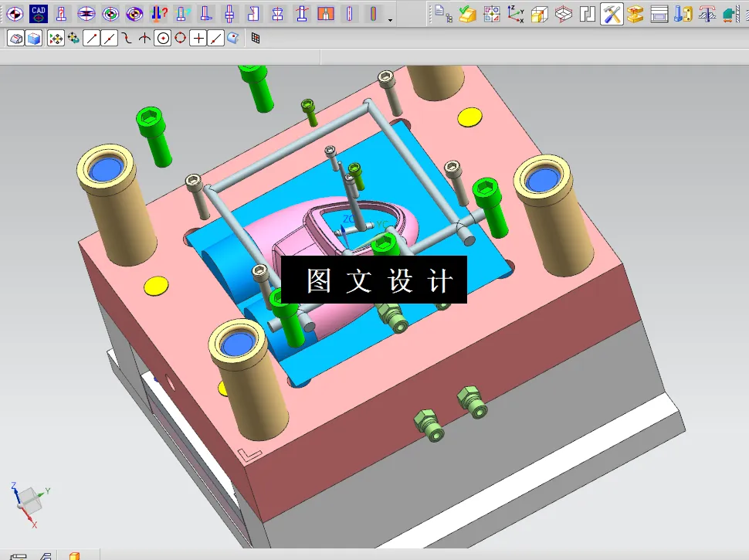The image size is (749, 560).
Task: Toggle the red circle snap option
Action: [181, 37]
